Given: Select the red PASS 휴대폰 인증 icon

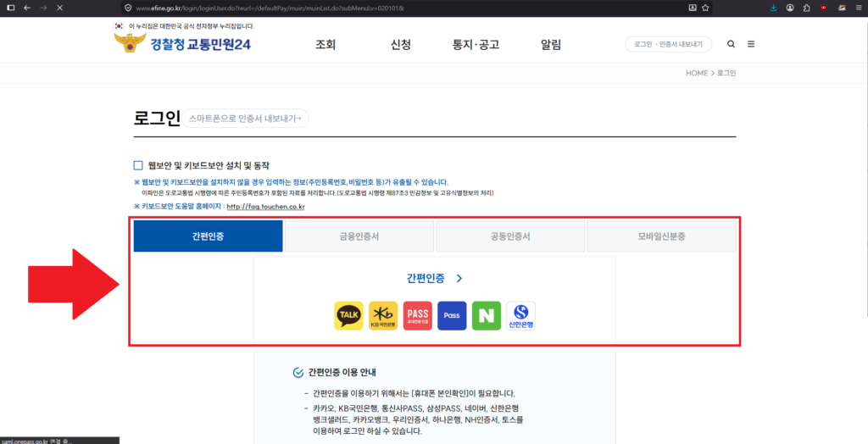Looking at the screenshot, I should [x=417, y=315].
